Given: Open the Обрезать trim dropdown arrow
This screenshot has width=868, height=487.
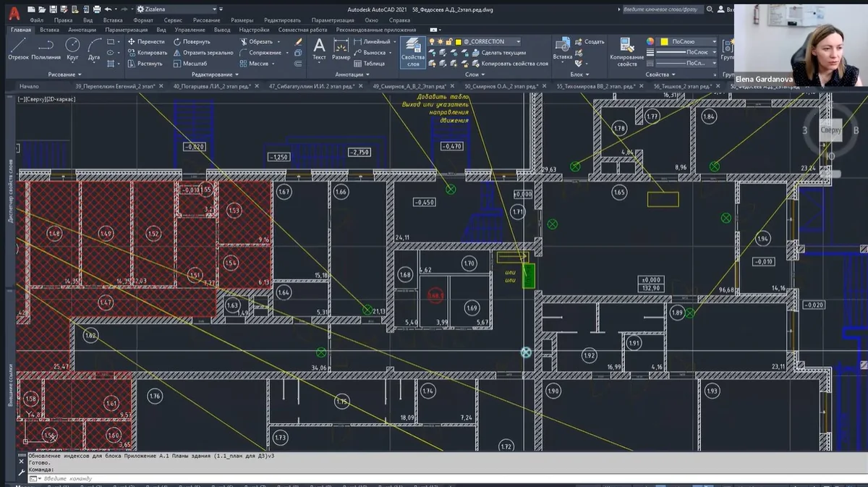Looking at the screenshot, I should 280,42.
